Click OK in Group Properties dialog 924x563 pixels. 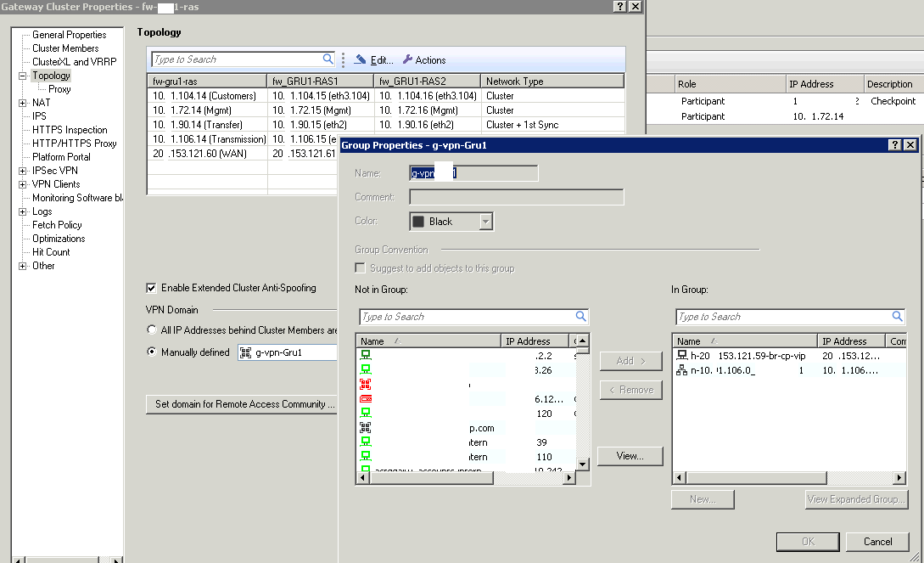click(x=808, y=542)
